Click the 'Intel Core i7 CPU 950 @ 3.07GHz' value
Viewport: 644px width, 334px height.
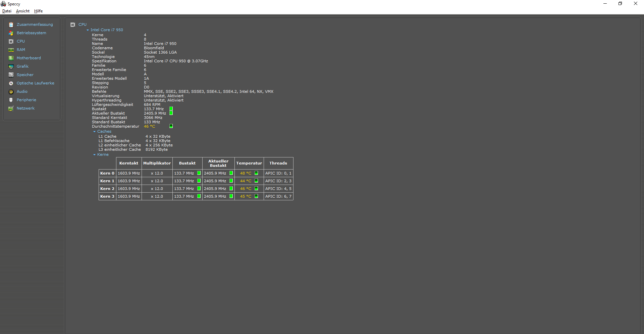tap(176, 61)
